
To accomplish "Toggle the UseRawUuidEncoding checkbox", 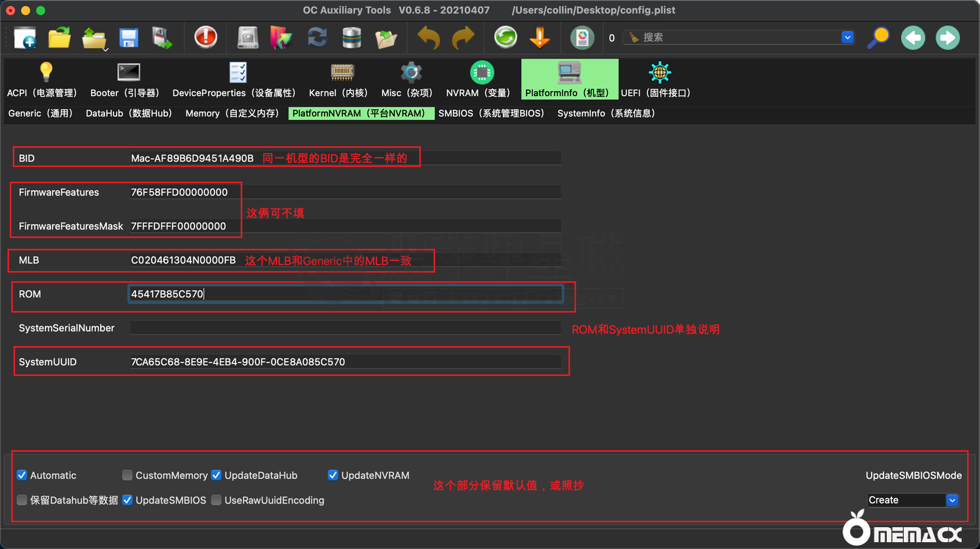I will tap(216, 500).
